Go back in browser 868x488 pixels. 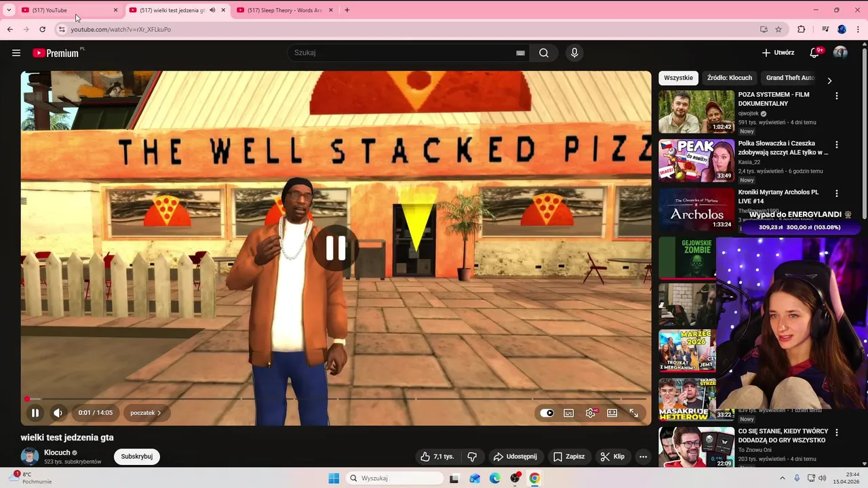(9, 29)
